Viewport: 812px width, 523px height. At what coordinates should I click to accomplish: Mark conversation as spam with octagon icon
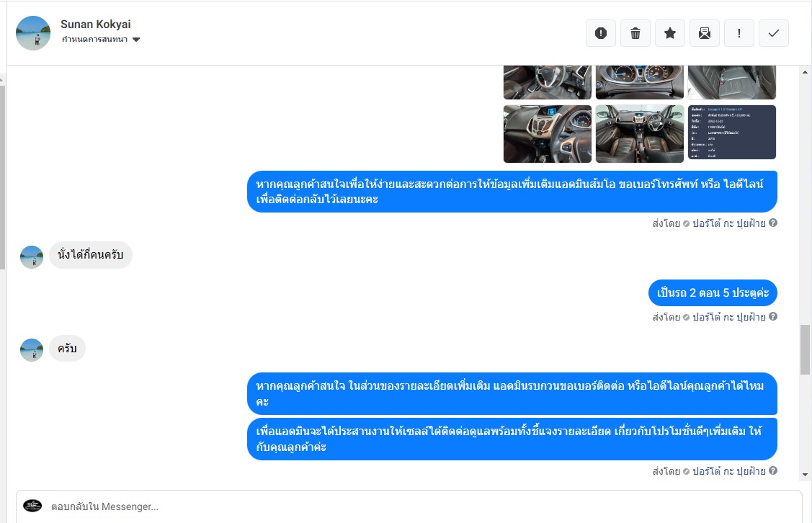click(601, 33)
